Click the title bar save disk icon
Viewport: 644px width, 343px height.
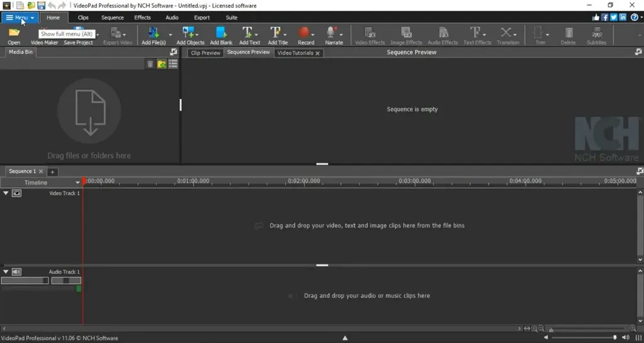(41, 5)
